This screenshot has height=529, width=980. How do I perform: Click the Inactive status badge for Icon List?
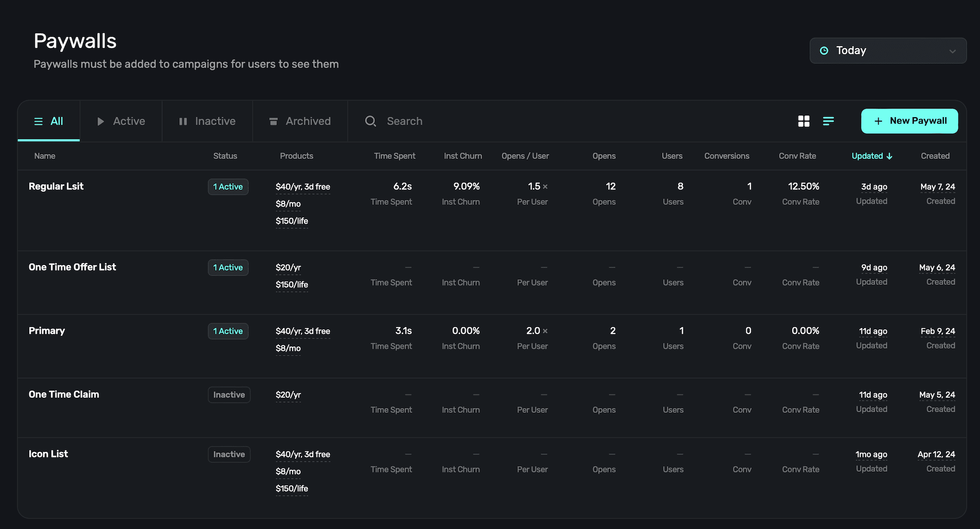[229, 454]
